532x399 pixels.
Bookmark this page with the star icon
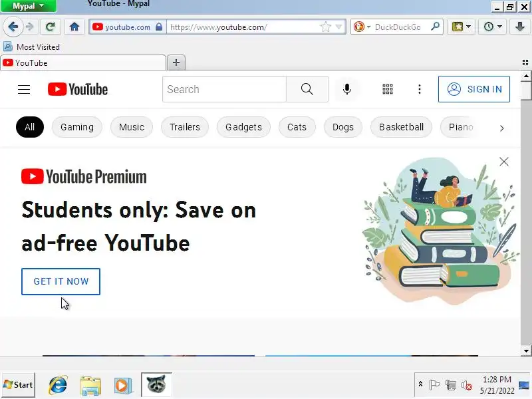325,27
